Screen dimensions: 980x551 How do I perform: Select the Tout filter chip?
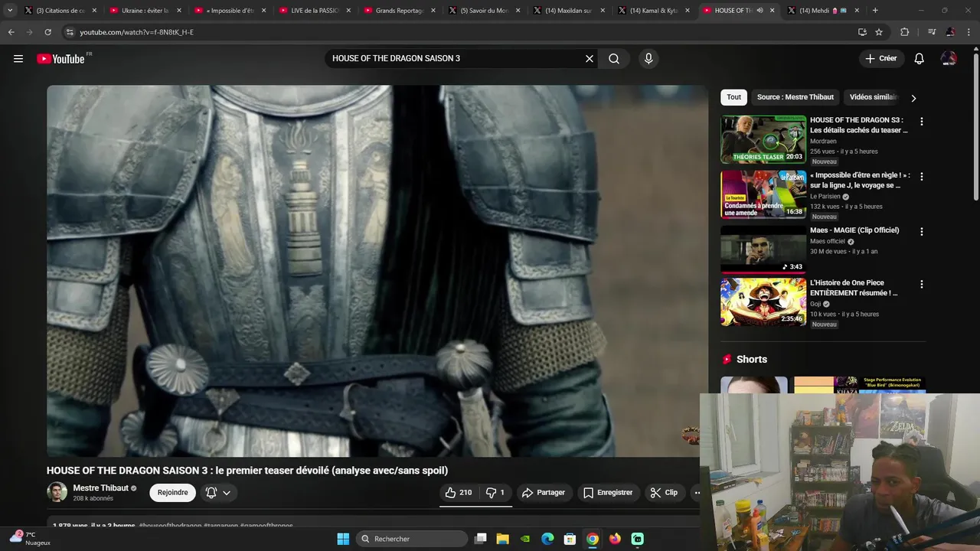pyautogui.click(x=733, y=97)
